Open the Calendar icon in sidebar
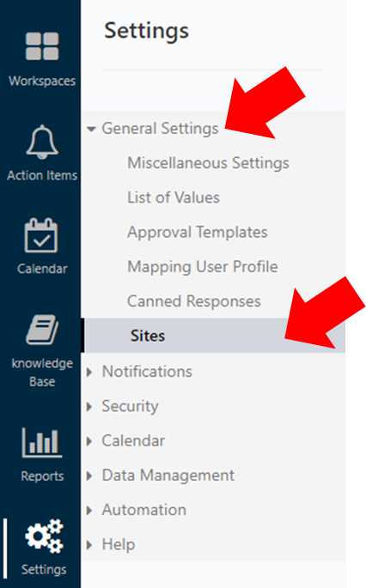 41,235
